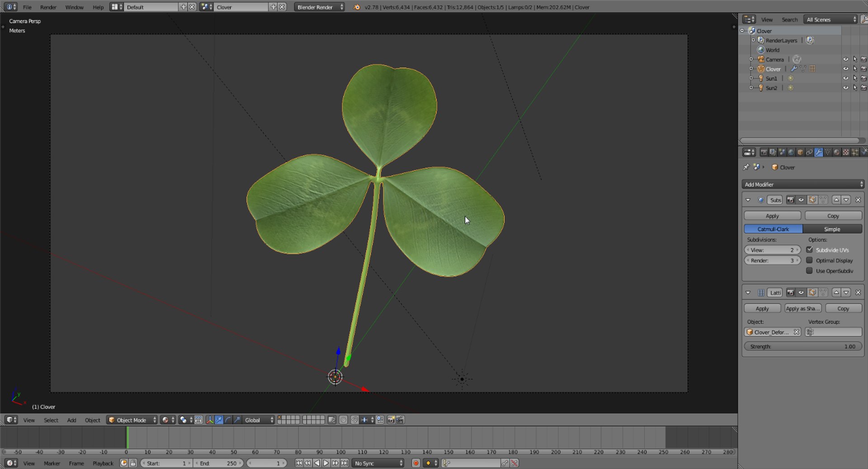Open the Object Data tab triangle icon
The image size is (868, 469).
tap(827, 152)
